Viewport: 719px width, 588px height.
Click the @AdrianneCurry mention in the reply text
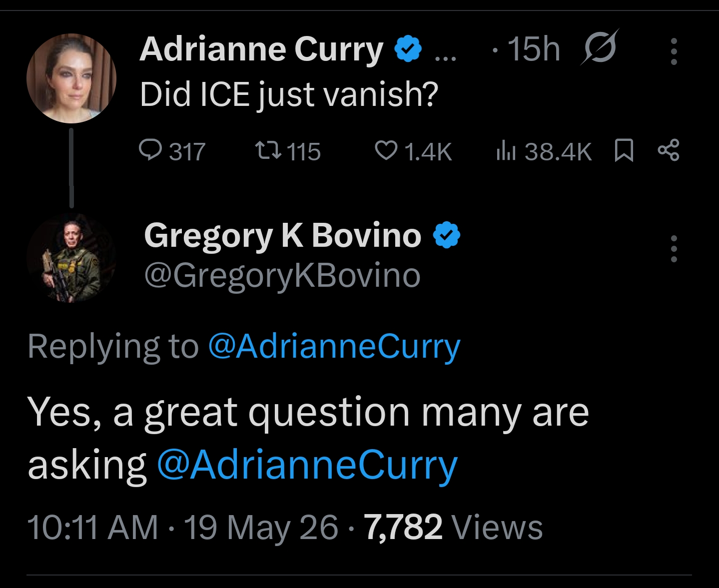click(x=307, y=465)
